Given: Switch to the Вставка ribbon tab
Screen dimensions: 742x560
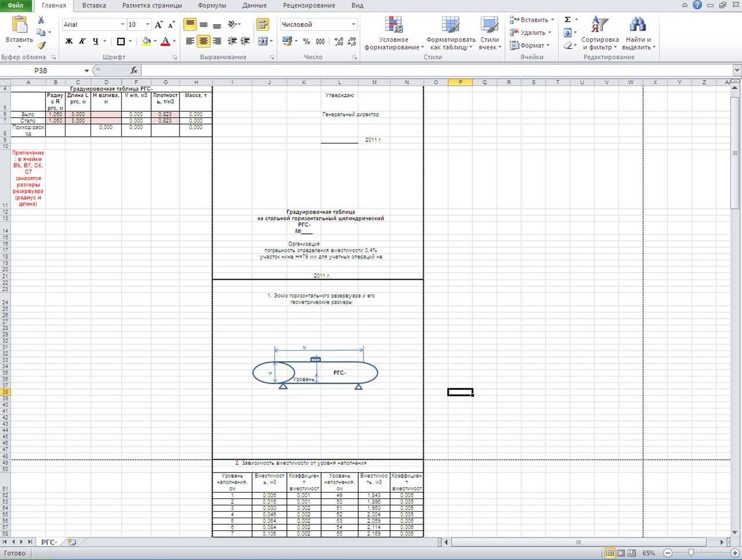Looking at the screenshot, I should point(94,5).
